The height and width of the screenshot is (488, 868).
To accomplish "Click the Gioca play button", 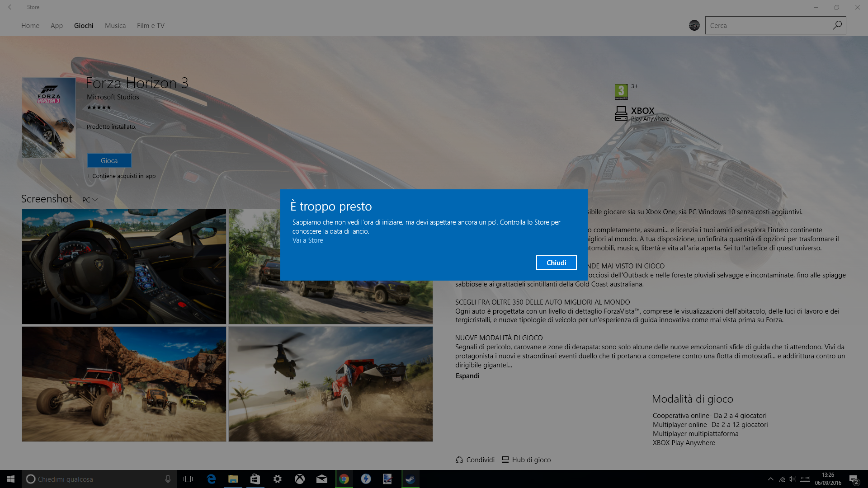I will click(x=109, y=160).
